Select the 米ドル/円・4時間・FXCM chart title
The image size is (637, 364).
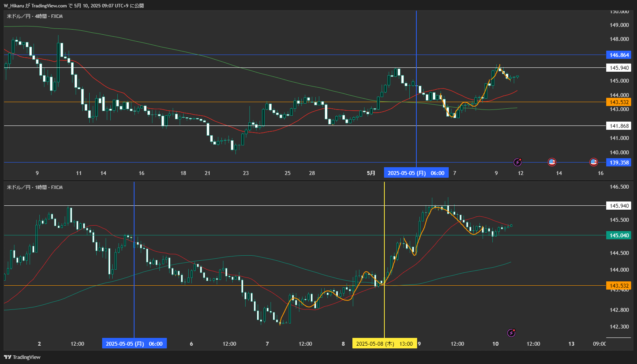[35, 16]
